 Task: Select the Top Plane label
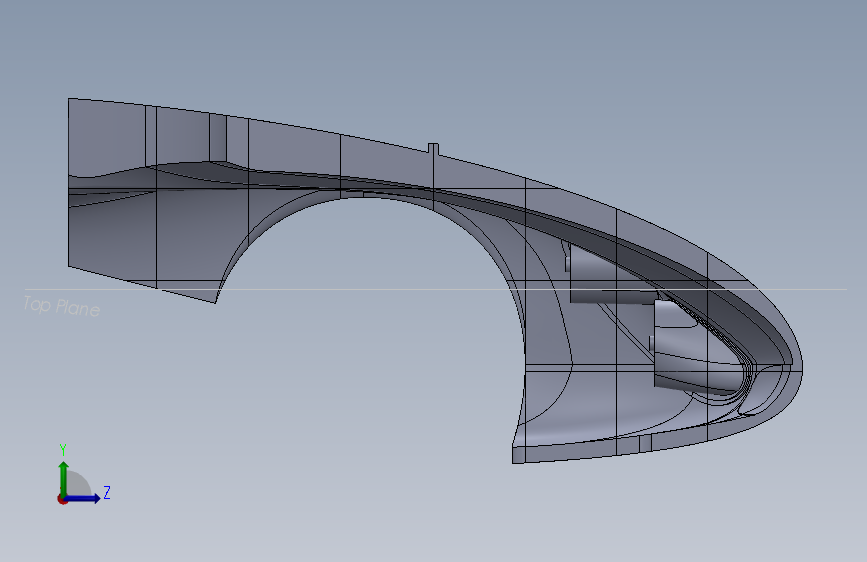(x=61, y=306)
